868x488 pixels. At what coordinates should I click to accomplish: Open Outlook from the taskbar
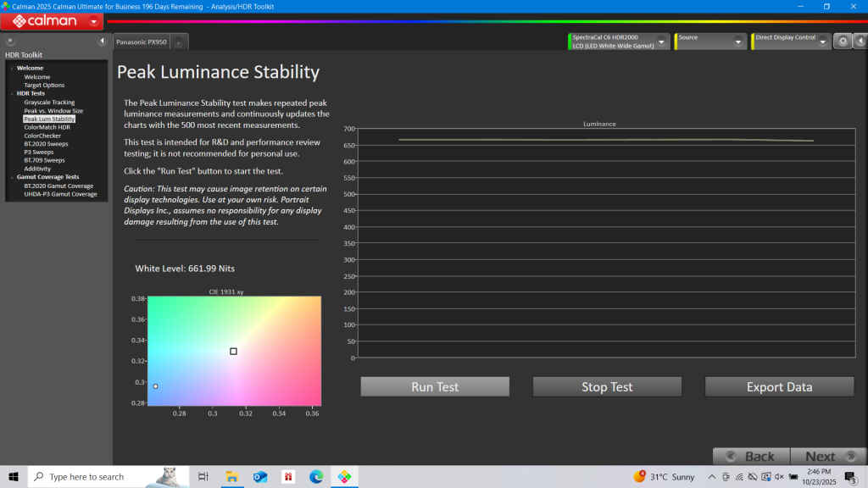(259, 477)
